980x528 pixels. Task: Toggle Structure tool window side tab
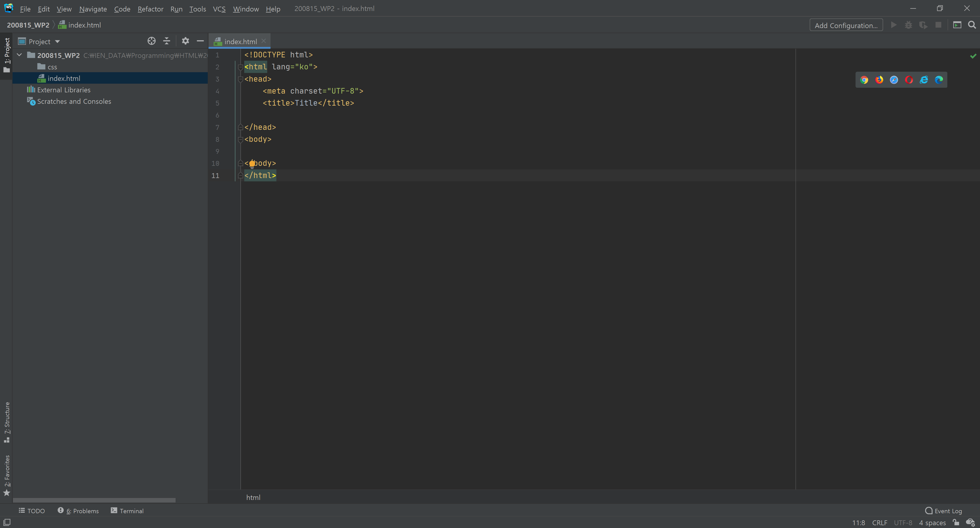click(6, 421)
